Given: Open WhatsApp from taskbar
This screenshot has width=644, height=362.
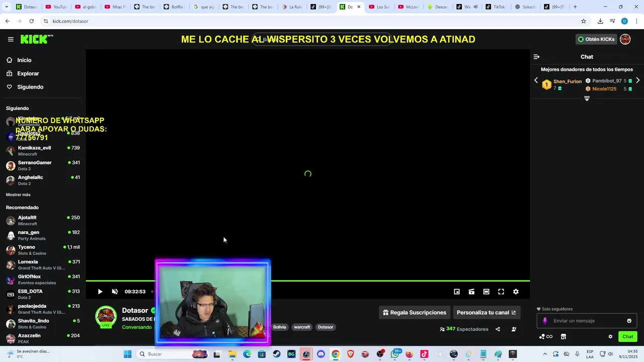Looking at the screenshot, I should [395, 354].
